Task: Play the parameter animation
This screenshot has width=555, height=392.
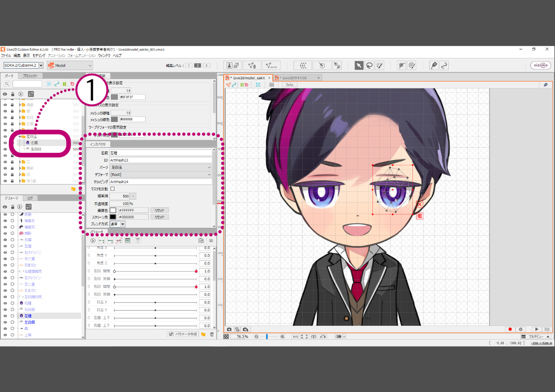Action: [x=537, y=329]
